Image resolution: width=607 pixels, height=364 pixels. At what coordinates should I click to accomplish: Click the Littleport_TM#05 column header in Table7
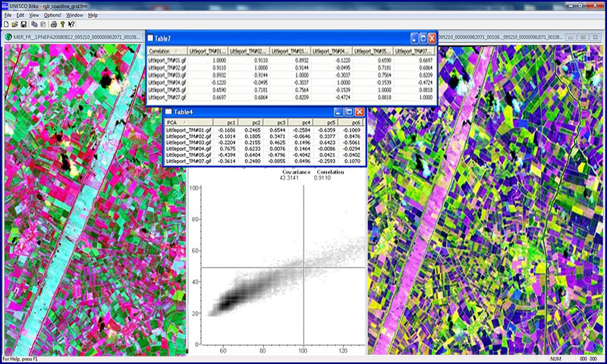point(373,51)
